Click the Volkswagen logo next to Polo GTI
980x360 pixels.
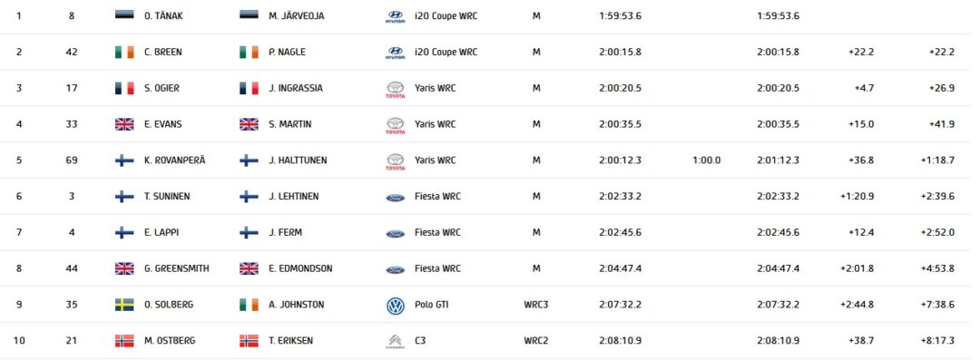395,306
